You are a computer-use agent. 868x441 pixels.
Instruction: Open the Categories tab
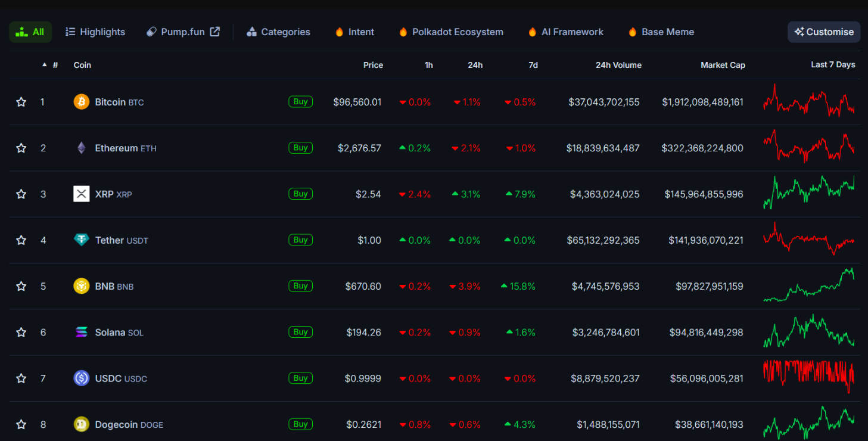[x=278, y=32]
